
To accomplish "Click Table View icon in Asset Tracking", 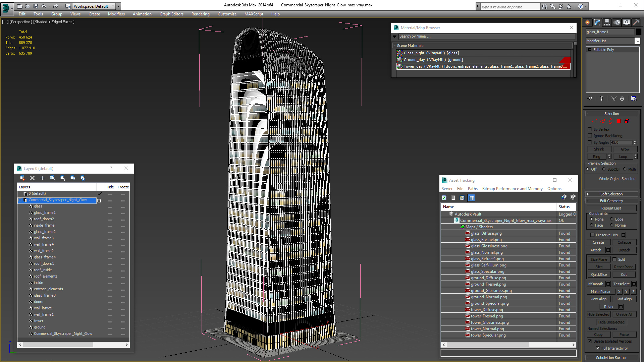I will (x=472, y=198).
